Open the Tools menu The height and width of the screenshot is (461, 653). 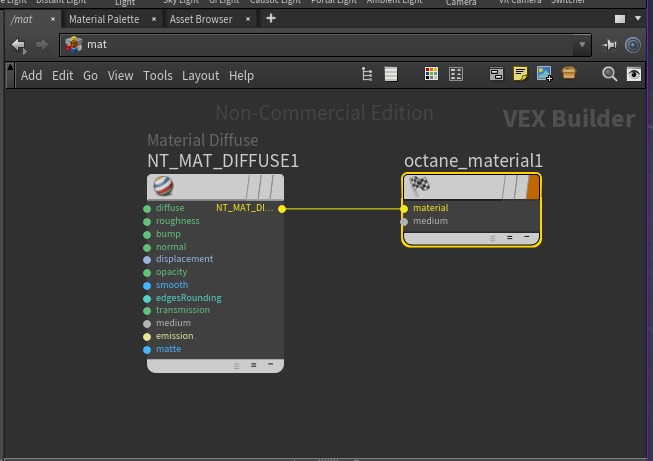pyautogui.click(x=157, y=75)
